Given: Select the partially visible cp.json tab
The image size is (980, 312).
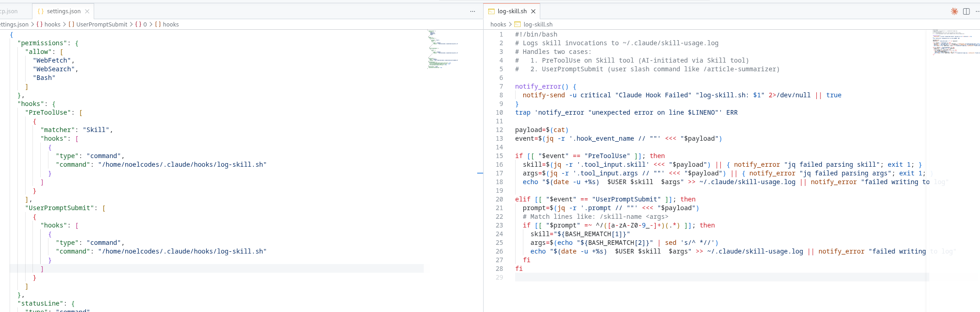Looking at the screenshot, I should click(x=9, y=11).
